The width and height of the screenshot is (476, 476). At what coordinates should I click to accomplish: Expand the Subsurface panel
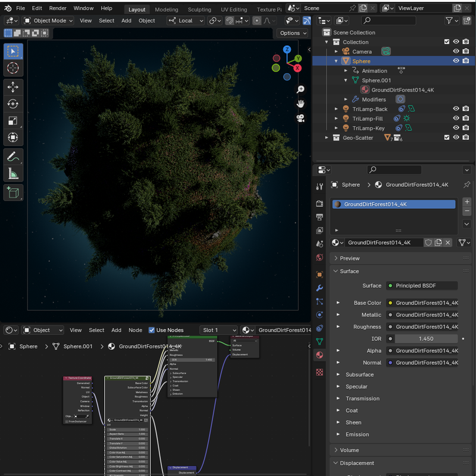359,375
